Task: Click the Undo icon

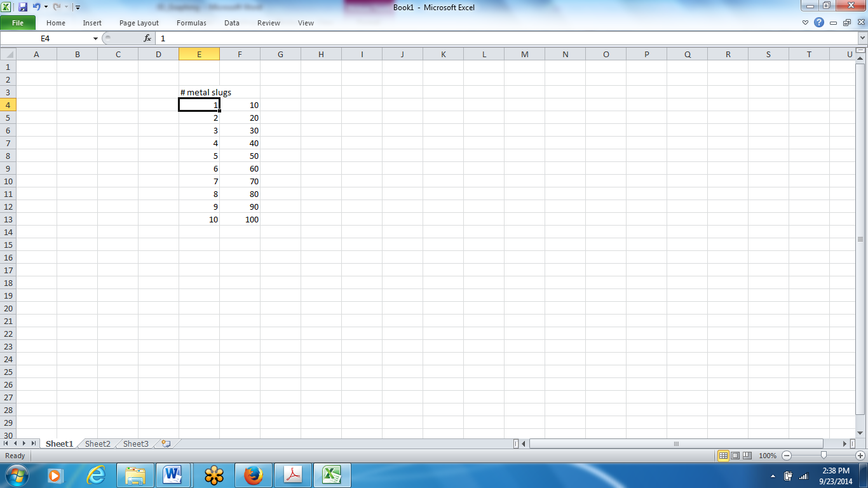Action: click(x=36, y=7)
